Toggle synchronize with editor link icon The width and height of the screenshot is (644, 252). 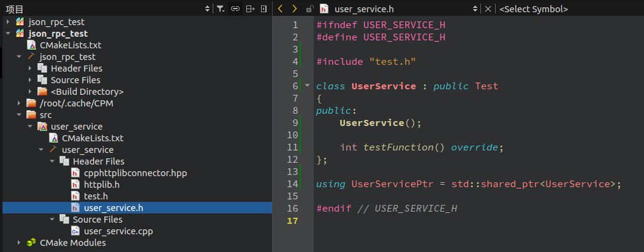[235, 9]
